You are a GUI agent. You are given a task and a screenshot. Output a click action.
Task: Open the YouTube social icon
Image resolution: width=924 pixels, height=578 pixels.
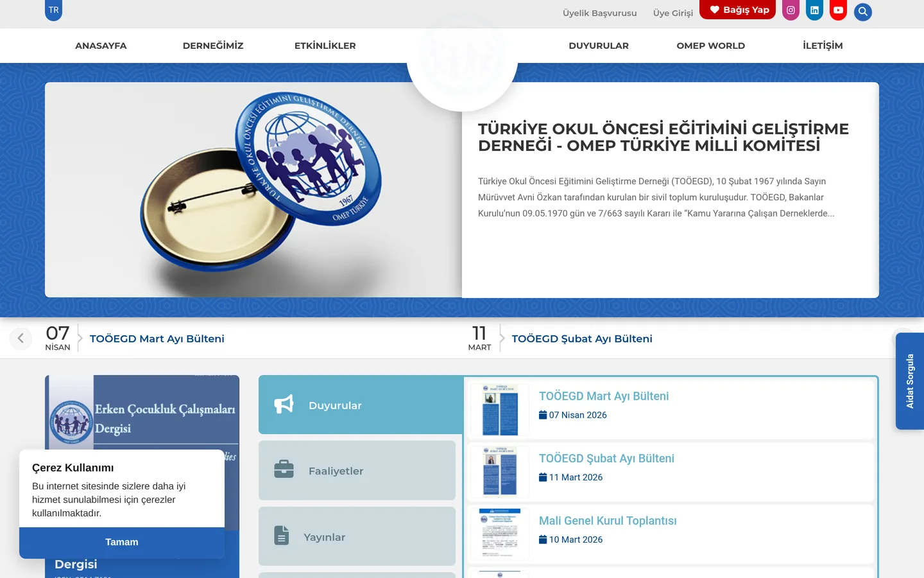tap(838, 10)
